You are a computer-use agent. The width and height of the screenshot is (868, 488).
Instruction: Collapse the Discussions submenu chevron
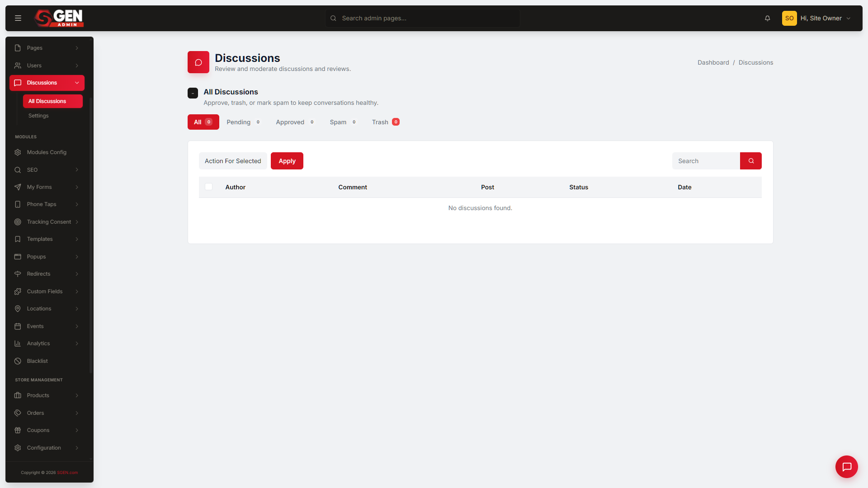point(77,83)
